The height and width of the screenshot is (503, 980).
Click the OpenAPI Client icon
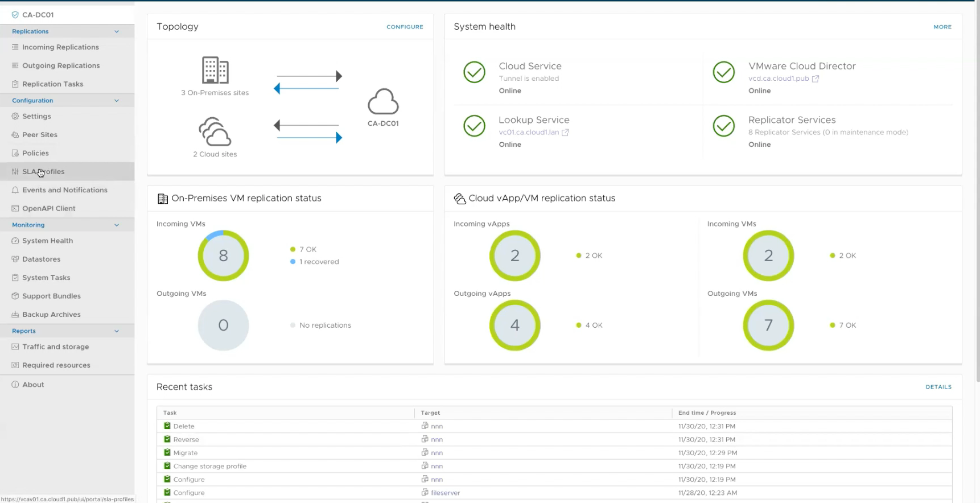pyautogui.click(x=15, y=208)
